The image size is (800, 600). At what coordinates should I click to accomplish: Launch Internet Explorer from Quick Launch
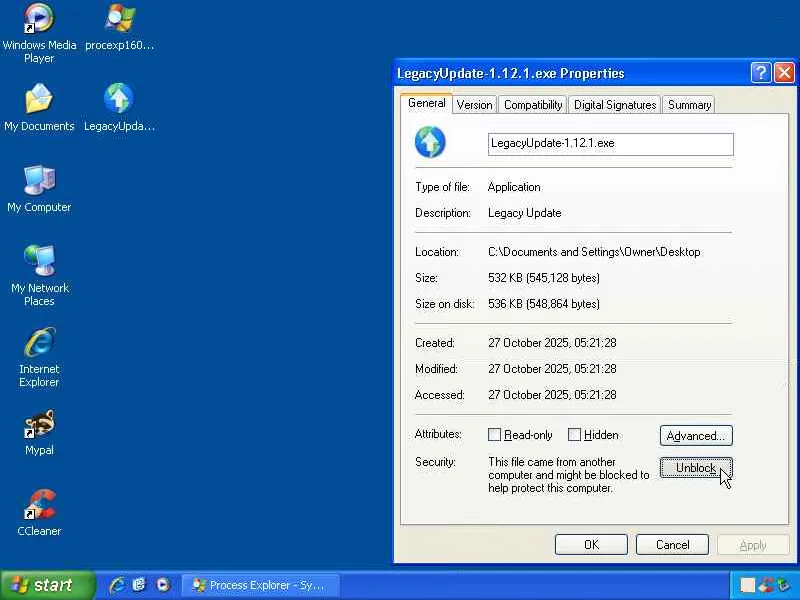pyautogui.click(x=117, y=585)
